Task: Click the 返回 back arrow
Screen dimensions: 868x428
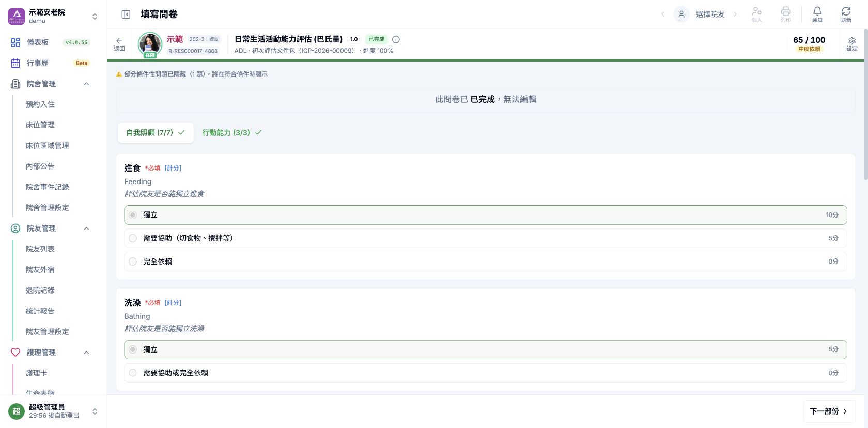Action: [x=119, y=44]
